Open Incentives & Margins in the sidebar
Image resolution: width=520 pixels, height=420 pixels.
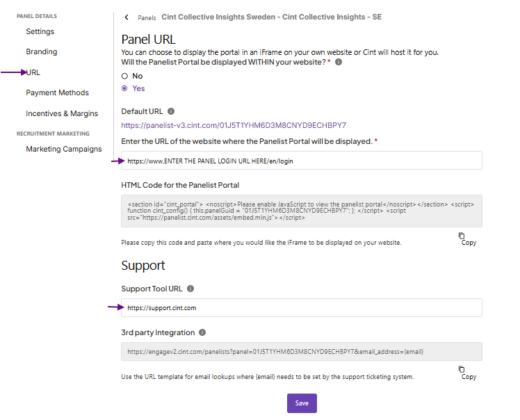[x=62, y=113]
